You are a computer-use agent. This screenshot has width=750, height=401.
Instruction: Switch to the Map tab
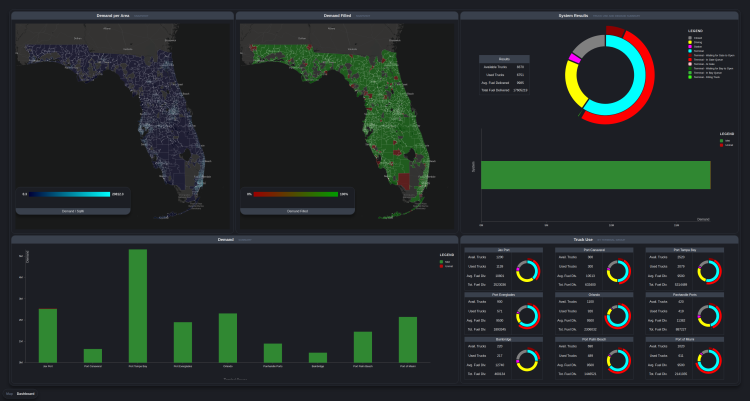point(9,394)
